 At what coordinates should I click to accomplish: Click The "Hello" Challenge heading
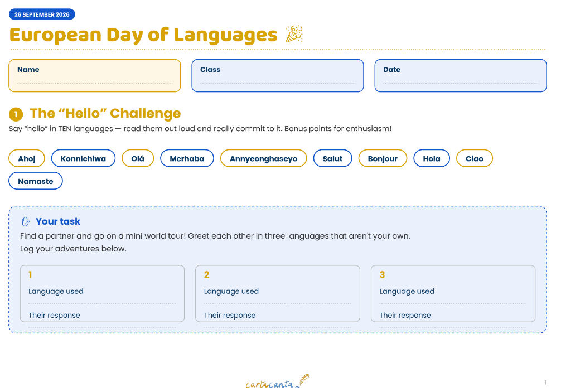pyautogui.click(x=105, y=113)
